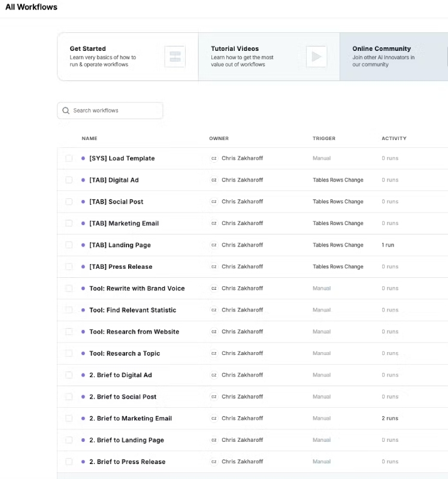
Task: Open the Online Community card
Action: pyautogui.click(x=394, y=57)
